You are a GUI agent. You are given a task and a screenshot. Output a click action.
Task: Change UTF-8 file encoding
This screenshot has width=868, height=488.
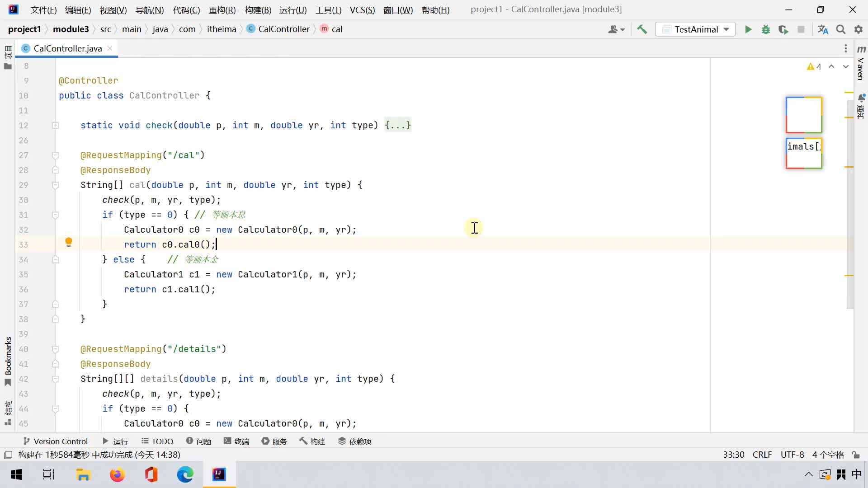click(x=792, y=455)
